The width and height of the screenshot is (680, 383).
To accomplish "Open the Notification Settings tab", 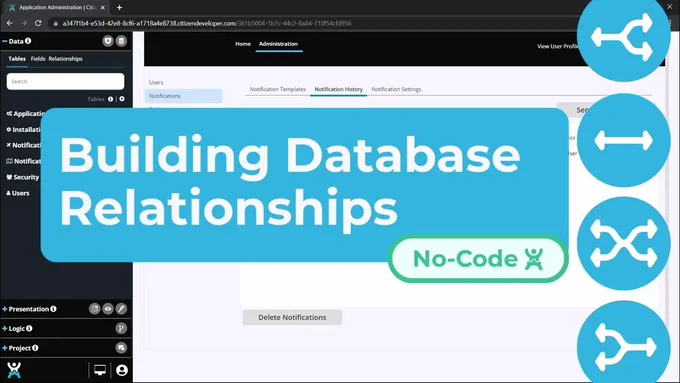I will click(396, 89).
